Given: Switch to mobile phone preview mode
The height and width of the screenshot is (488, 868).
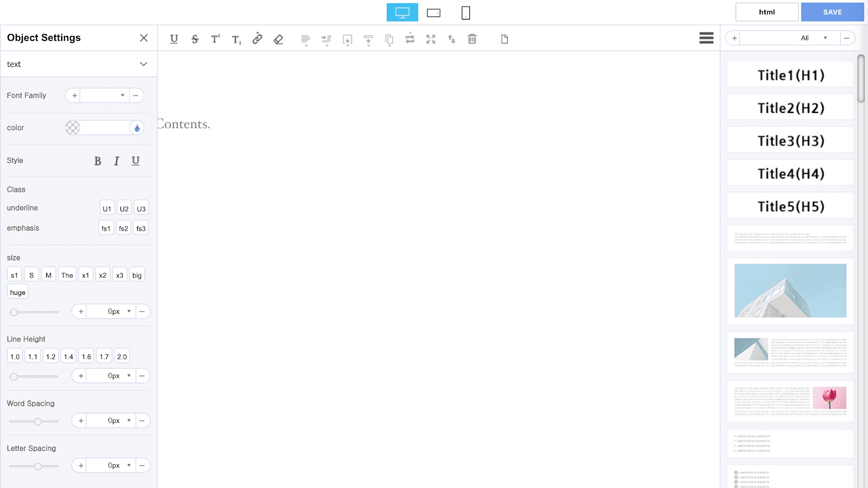Looking at the screenshot, I should tap(465, 12).
